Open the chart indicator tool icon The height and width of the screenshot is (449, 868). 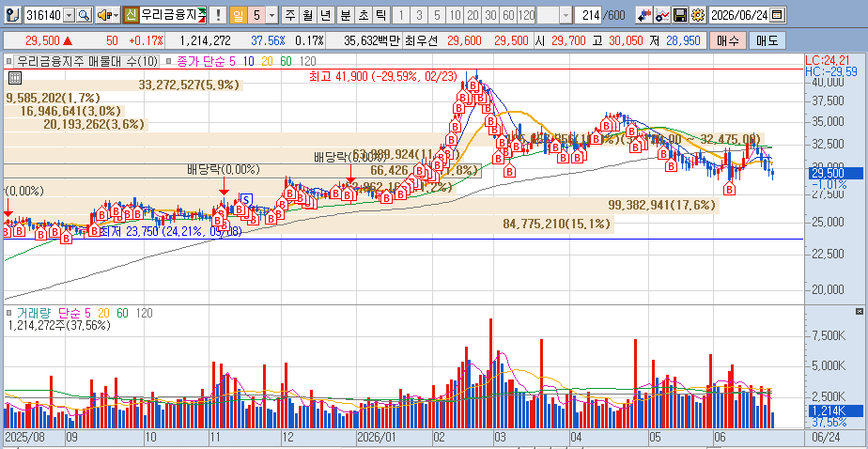tap(662, 16)
